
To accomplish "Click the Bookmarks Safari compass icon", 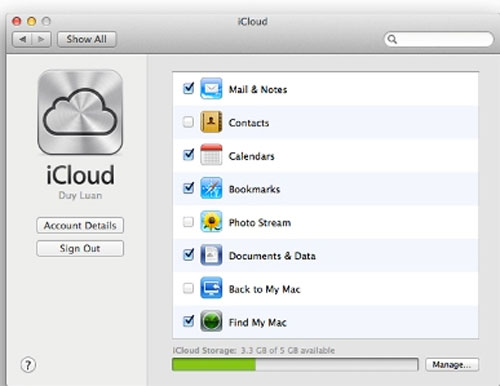I will click(x=211, y=188).
